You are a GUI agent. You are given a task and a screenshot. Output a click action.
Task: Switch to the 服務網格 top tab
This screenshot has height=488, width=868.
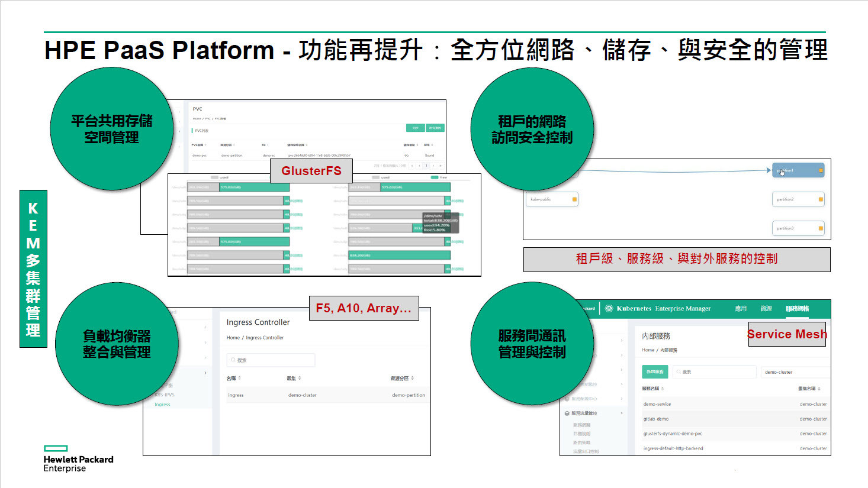point(797,308)
